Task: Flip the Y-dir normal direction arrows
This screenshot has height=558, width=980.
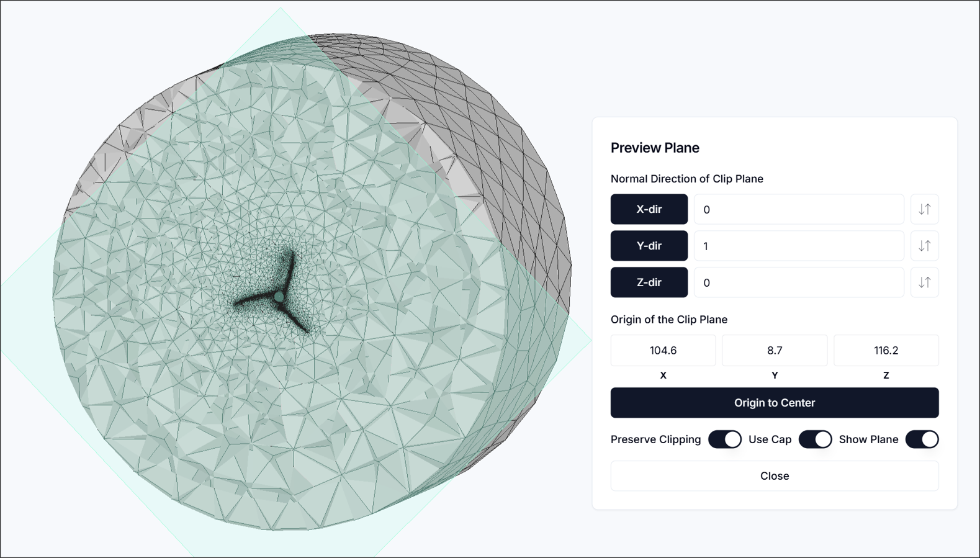Action: click(x=924, y=246)
